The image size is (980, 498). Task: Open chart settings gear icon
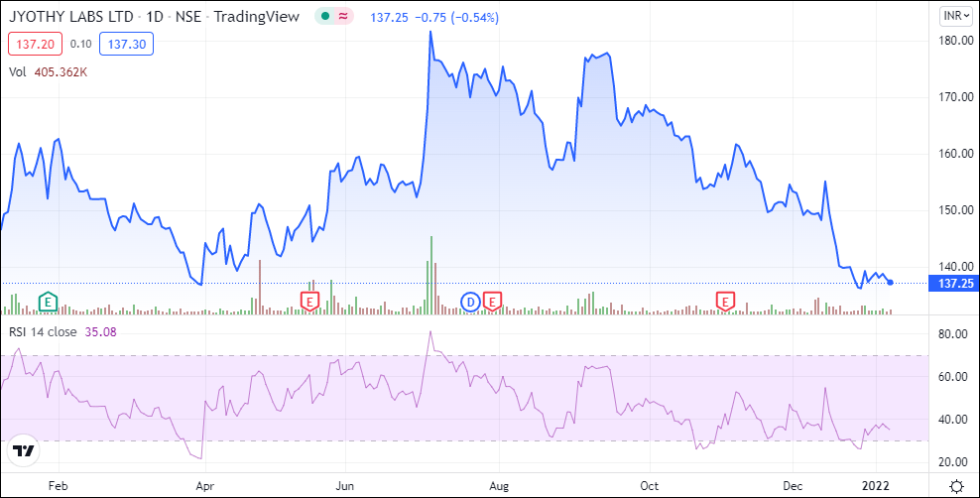click(955, 486)
